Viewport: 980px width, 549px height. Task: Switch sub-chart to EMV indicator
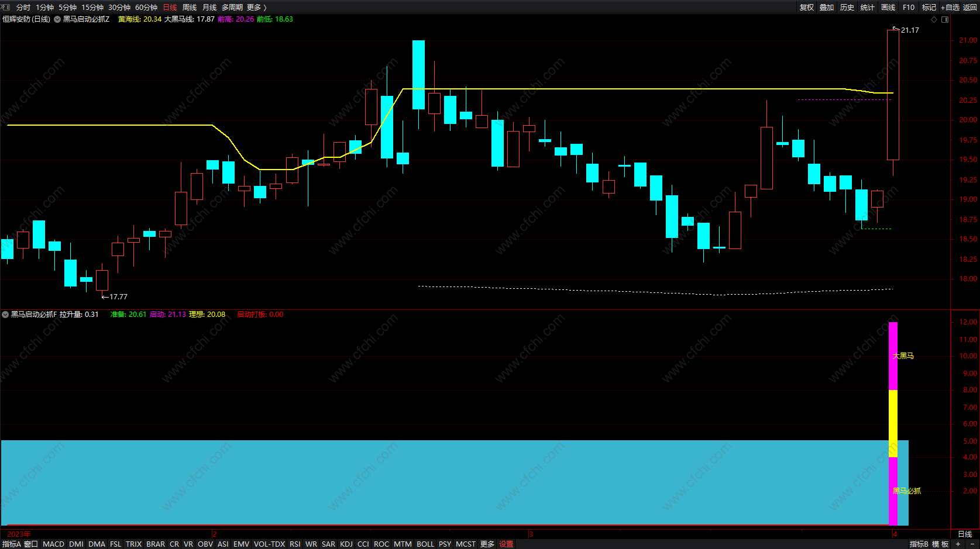tap(241, 544)
